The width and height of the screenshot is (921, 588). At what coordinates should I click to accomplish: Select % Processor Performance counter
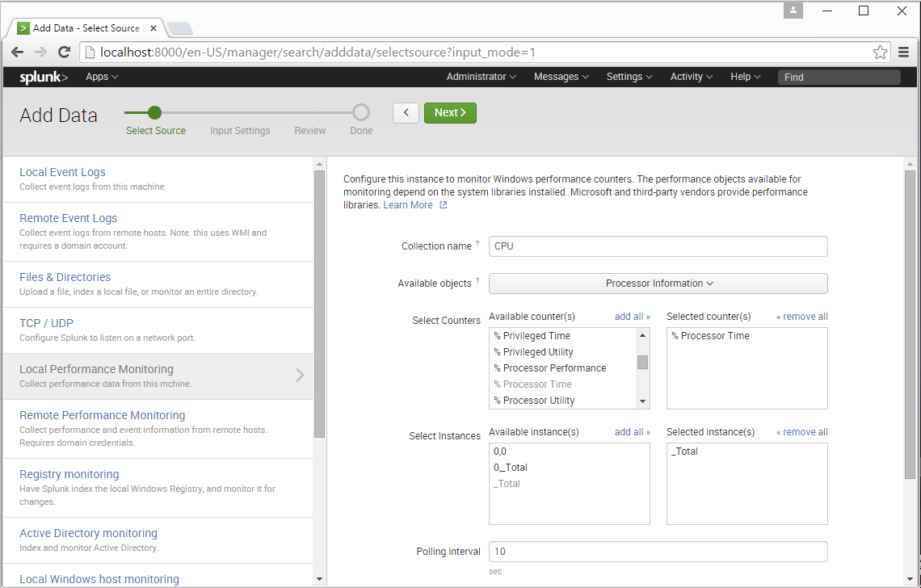(x=549, y=368)
